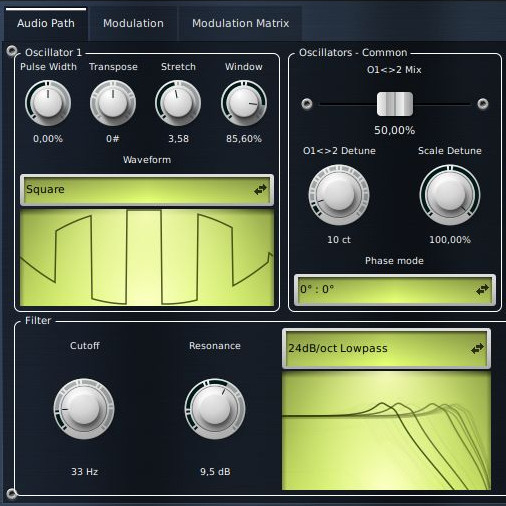Open the Phase mode 0° : 0° dropdown
This screenshot has height=506, width=506.
pyautogui.click(x=395, y=290)
